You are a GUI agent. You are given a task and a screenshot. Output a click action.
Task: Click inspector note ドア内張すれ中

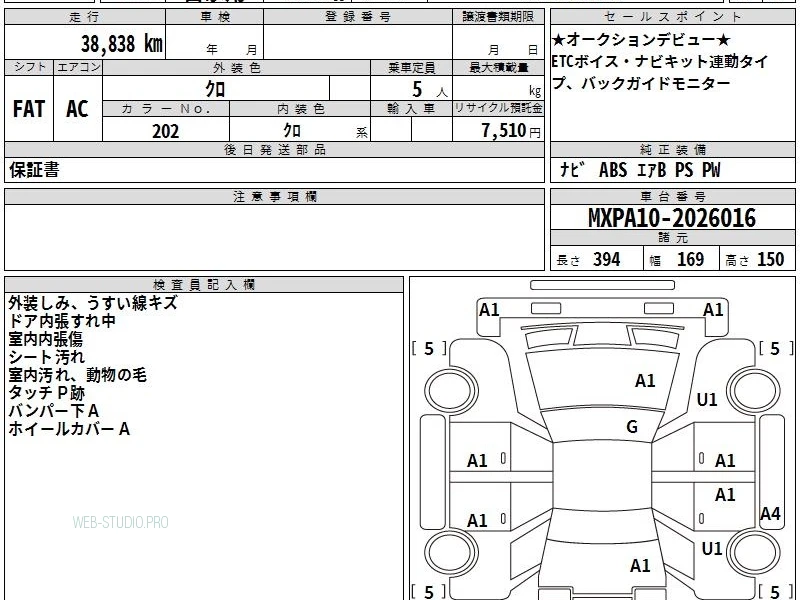point(62,321)
